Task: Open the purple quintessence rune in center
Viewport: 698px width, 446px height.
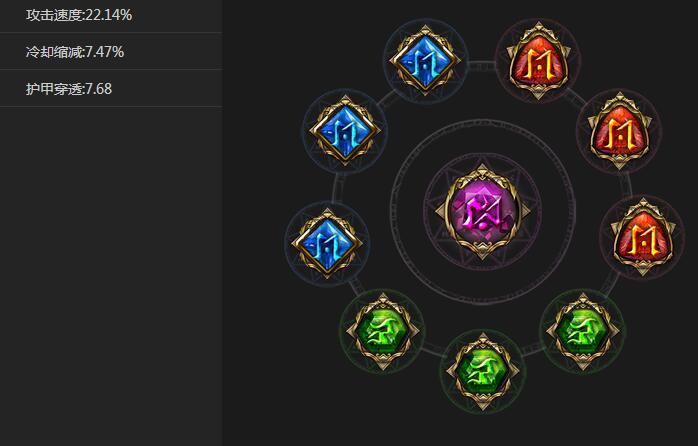Action: pos(483,212)
